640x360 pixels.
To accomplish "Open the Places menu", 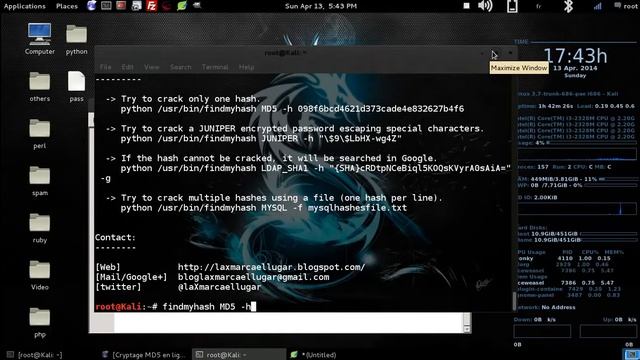I will (x=67, y=6).
